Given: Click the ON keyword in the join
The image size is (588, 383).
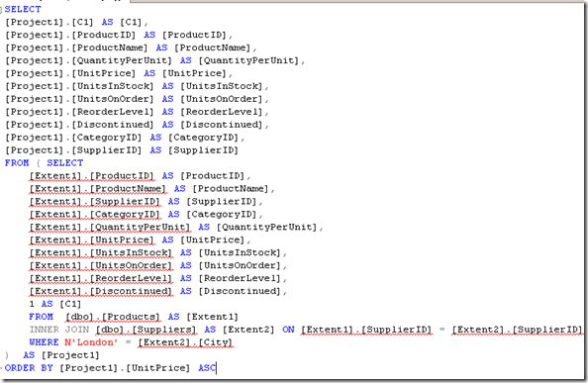Looking at the screenshot, I should [x=288, y=330].
